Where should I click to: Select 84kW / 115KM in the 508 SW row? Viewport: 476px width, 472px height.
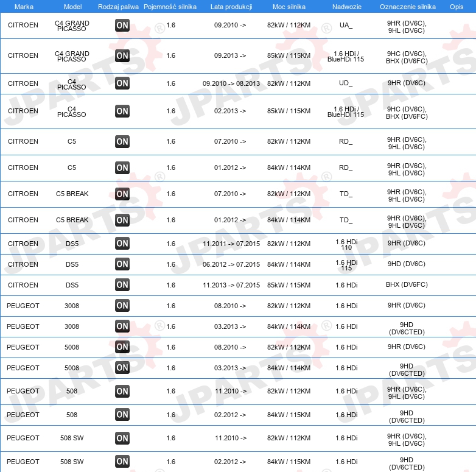point(289,462)
